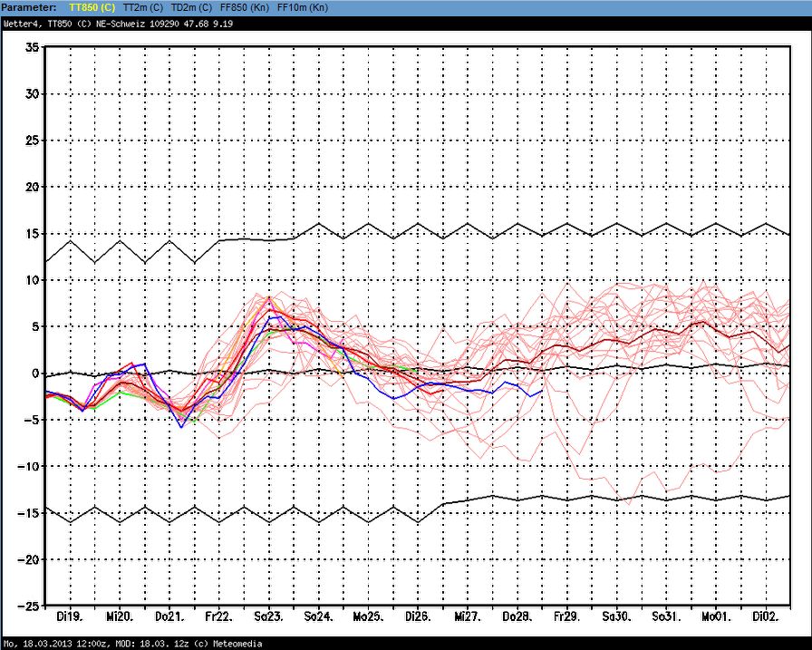Pick the Fr22. date on the time axis
Viewport: 812px width, 650px height.
pos(218,616)
